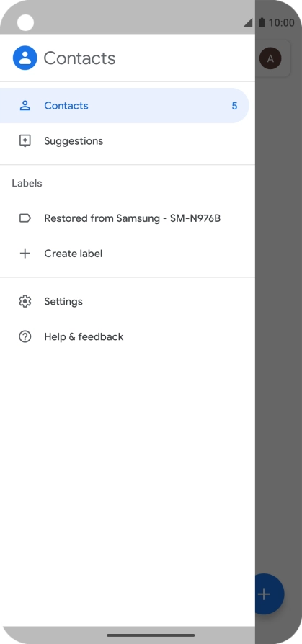Screen dimensions: 302x644
Task: Open Suggestions via its sparkle icon
Action: point(25,141)
